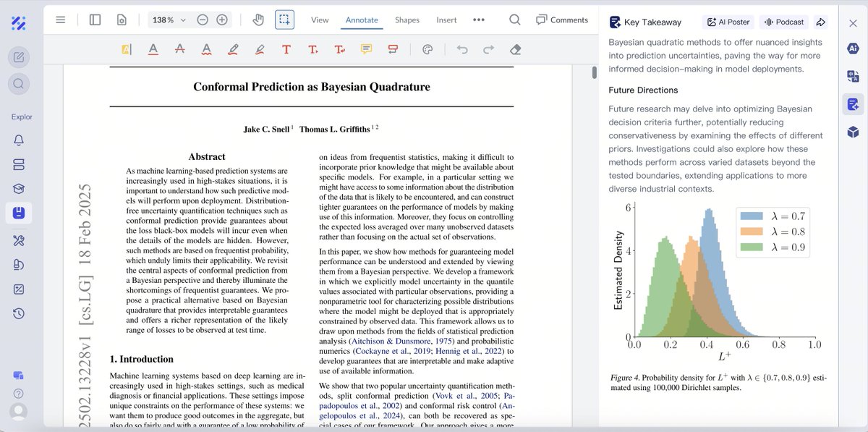
Task: Zoom out with the minus button
Action: [x=203, y=20]
